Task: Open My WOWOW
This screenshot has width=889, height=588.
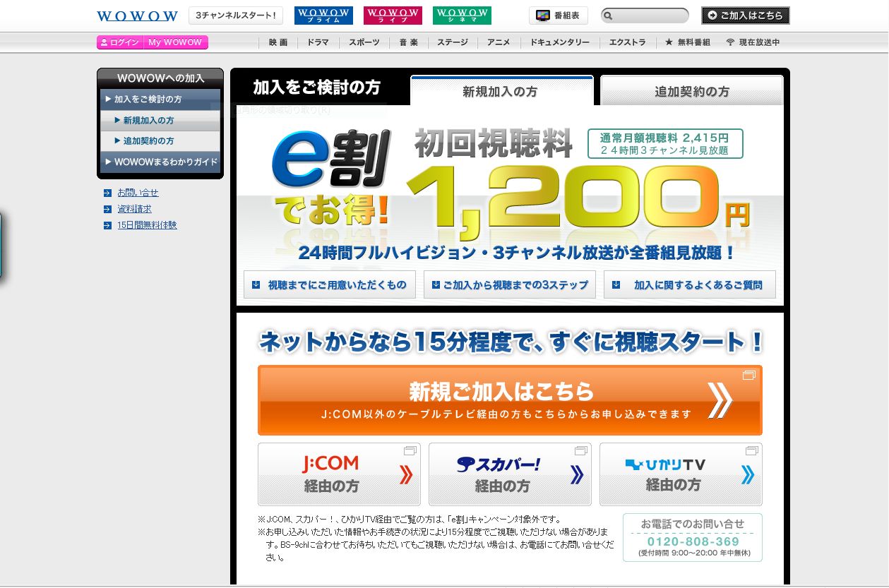Action: coord(176,42)
